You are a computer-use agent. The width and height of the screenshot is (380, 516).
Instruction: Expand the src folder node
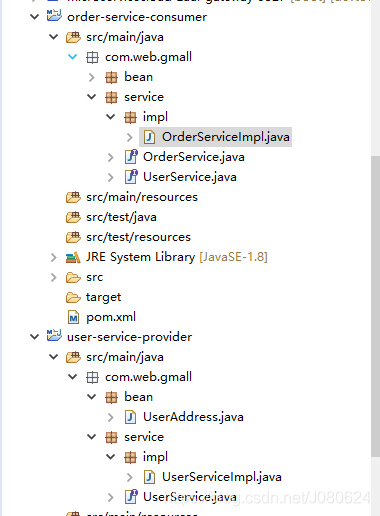(54, 277)
